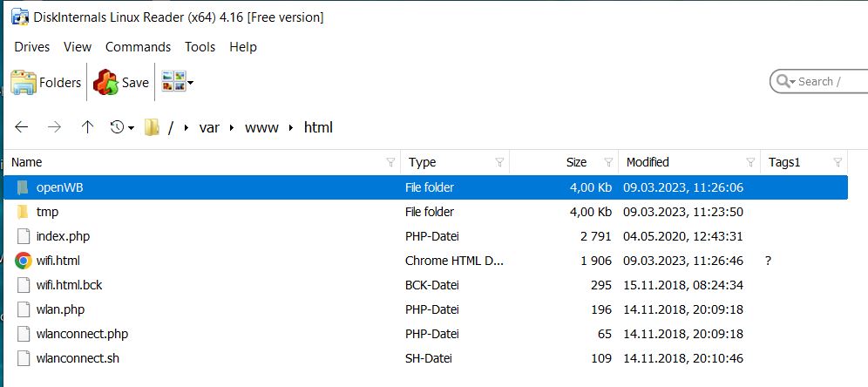The width and height of the screenshot is (868, 387).
Task: Click the index.php file icon
Action: [x=23, y=236]
